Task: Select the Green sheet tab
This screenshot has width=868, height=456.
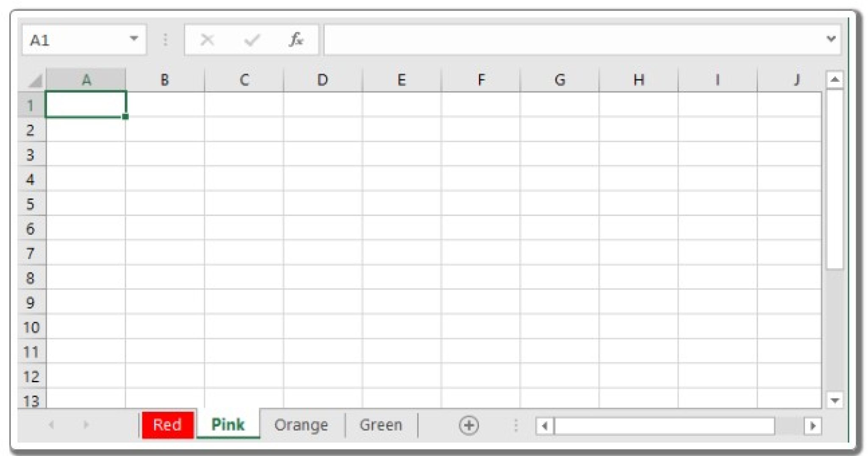Action: point(380,425)
